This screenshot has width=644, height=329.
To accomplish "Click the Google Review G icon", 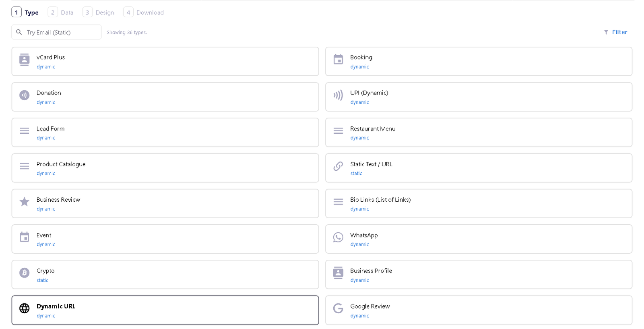I will pyautogui.click(x=338, y=308).
